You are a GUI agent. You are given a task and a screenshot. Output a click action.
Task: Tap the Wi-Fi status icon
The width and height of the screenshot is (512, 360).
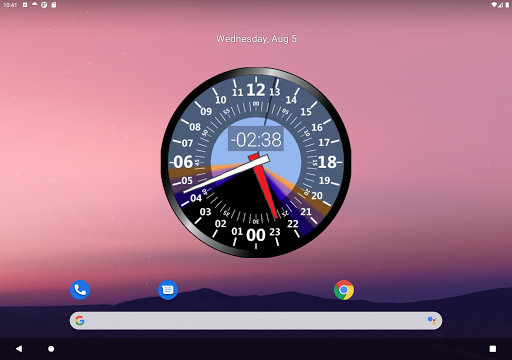click(x=494, y=5)
